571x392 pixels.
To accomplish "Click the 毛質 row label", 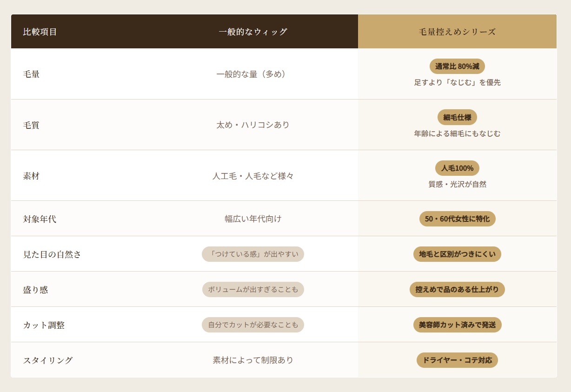I will 31,125.
